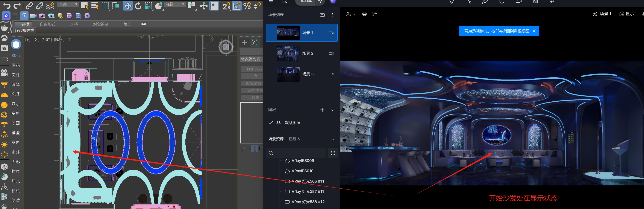644x209 pixels.
Task: Select the Unlink Selection tool
Action: coord(39,6)
